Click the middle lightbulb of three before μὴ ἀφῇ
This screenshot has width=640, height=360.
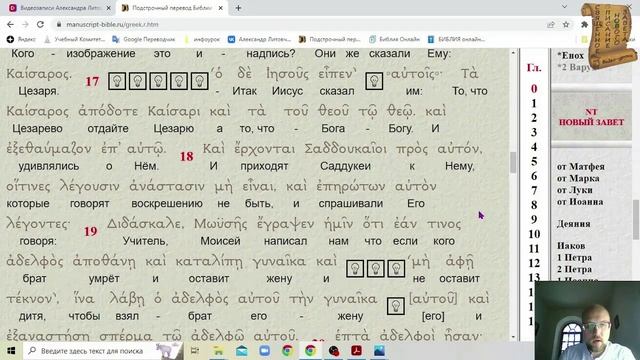(376, 269)
